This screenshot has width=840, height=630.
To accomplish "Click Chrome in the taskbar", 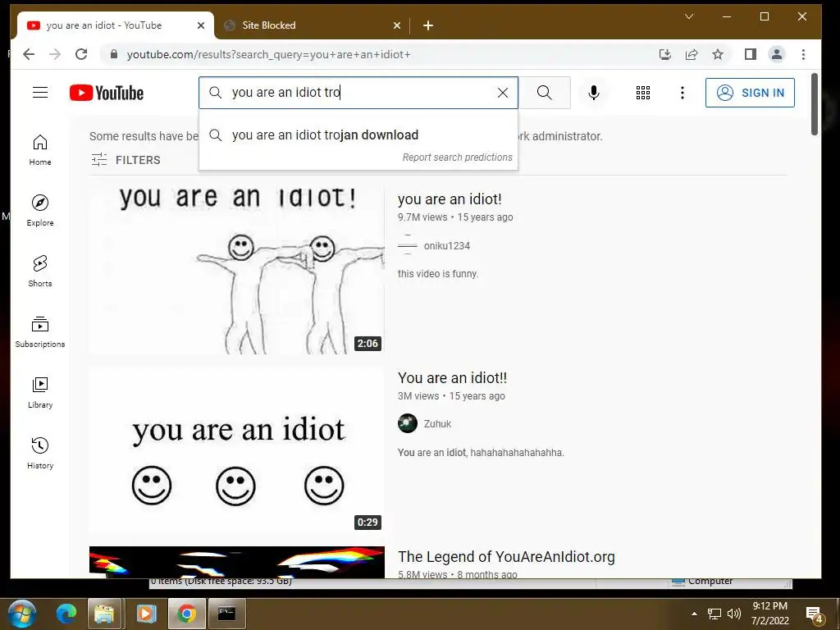I will 186,613.
